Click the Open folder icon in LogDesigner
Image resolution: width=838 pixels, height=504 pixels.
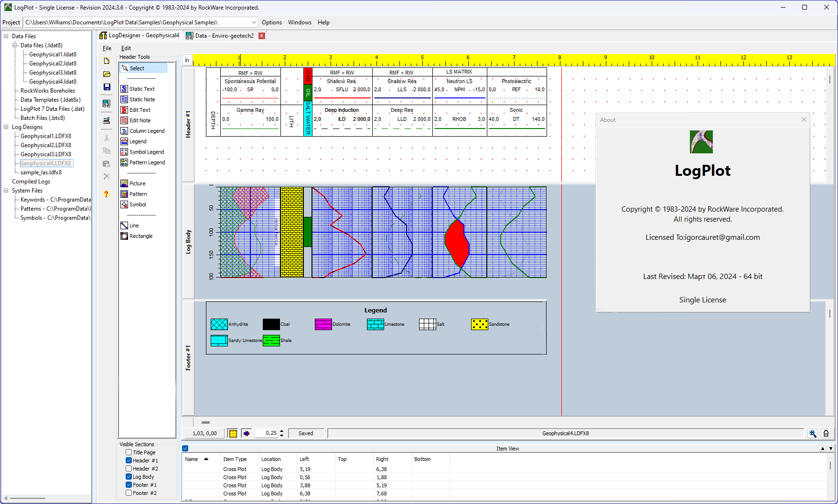pyautogui.click(x=107, y=74)
